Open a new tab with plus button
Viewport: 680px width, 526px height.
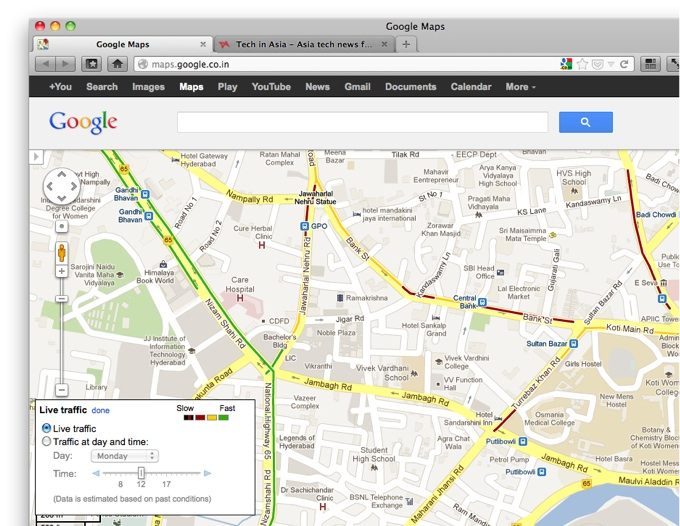coord(406,44)
